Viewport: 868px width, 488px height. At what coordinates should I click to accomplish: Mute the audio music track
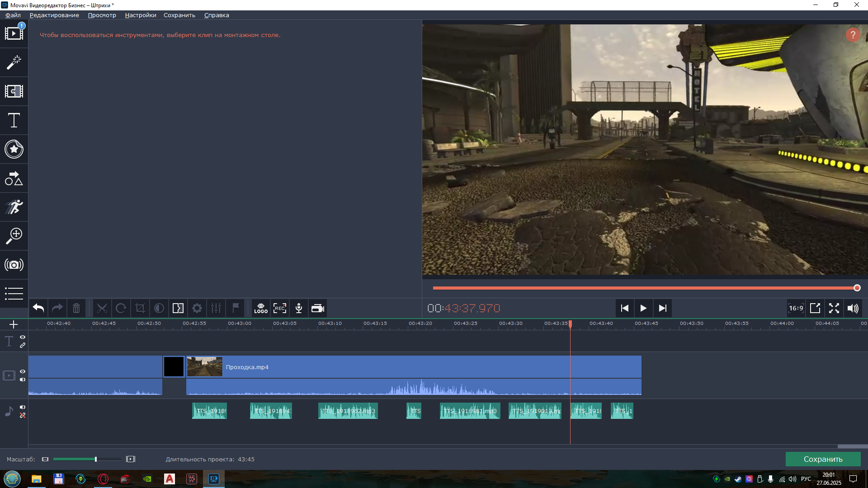pyautogui.click(x=23, y=407)
